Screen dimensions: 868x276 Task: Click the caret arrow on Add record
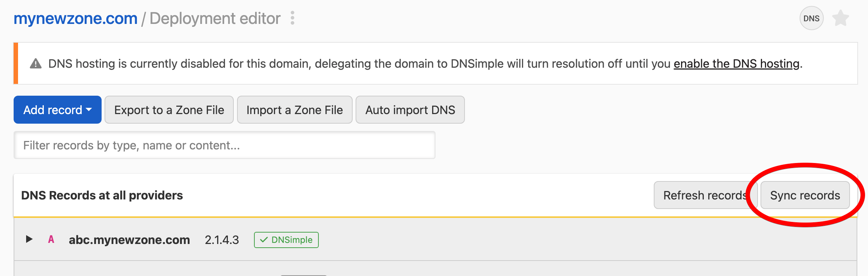tap(89, 110)
